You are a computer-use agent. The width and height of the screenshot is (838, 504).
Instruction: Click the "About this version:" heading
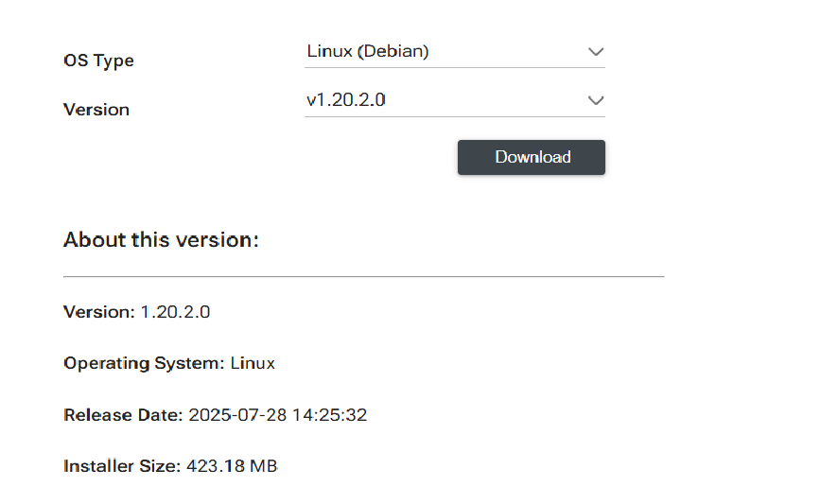[x=161, y=240]
